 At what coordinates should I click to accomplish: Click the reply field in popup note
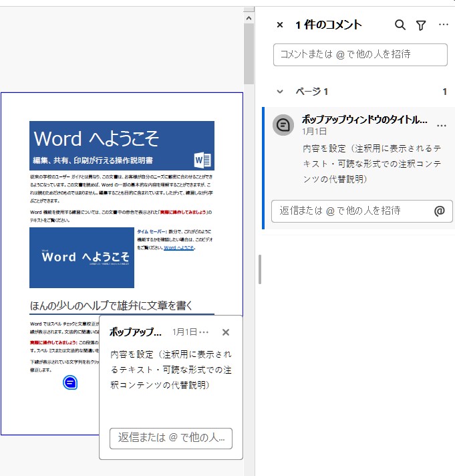click(x=171, y=439)
